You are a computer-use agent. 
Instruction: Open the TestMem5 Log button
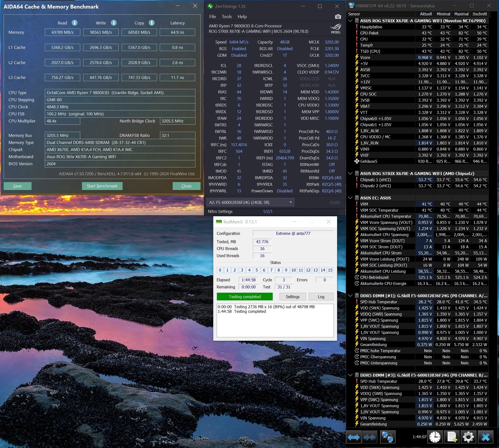[x=321, y=297]
